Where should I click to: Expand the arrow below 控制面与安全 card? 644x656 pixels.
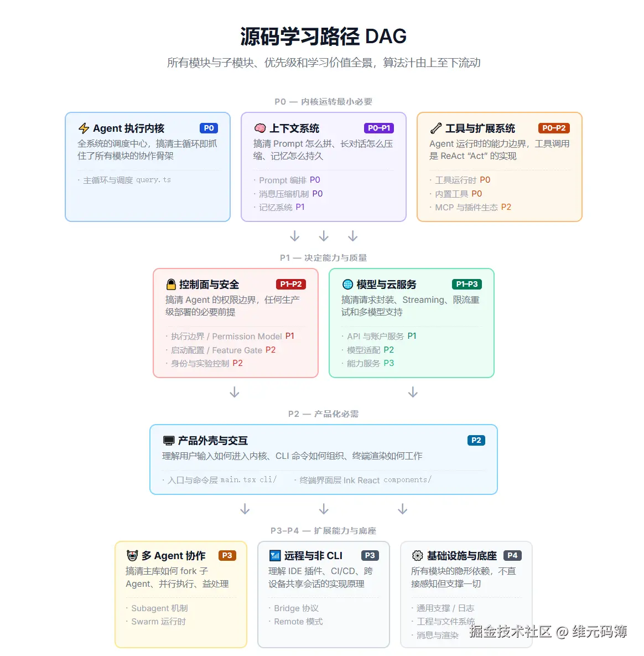(x=235, y=391)
